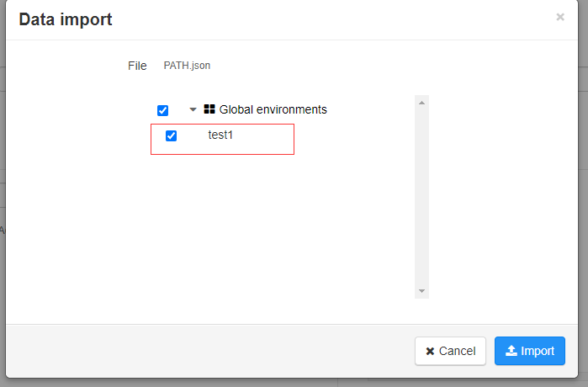The image size is (588, 387).
Task: Uncheck the Global environments checkbox
Action: coord(163,110)
